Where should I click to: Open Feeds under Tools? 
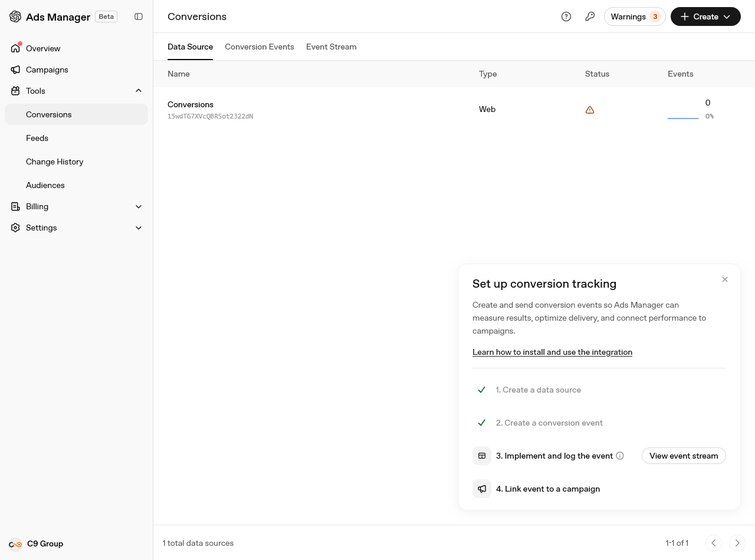(x=77, y=138)
